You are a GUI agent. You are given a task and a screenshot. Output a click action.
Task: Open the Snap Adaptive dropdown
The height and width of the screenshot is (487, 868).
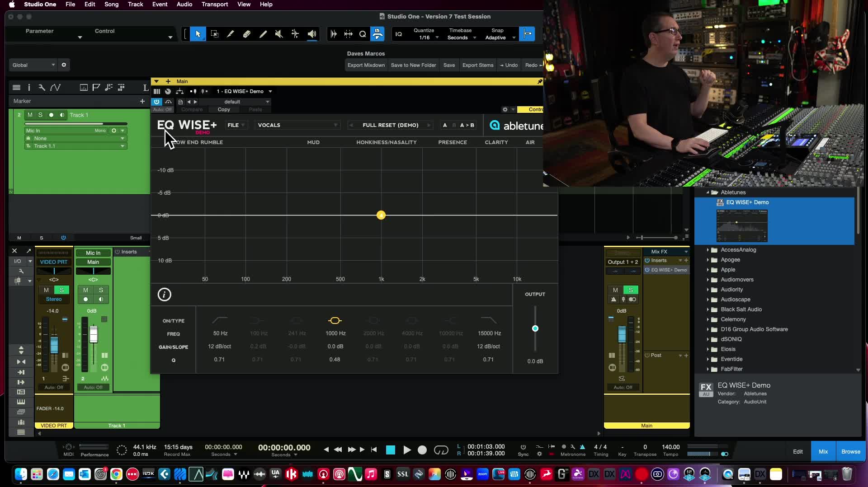click(x=500, y=37)
